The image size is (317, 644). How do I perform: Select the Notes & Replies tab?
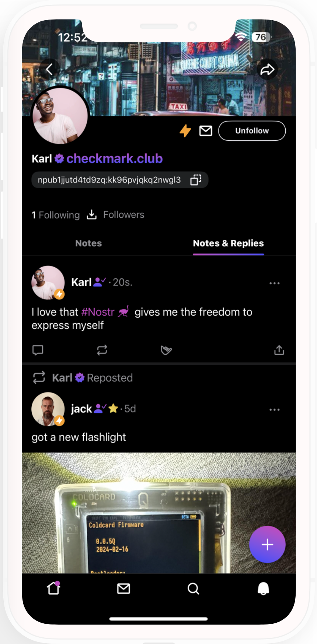point(228,243)
